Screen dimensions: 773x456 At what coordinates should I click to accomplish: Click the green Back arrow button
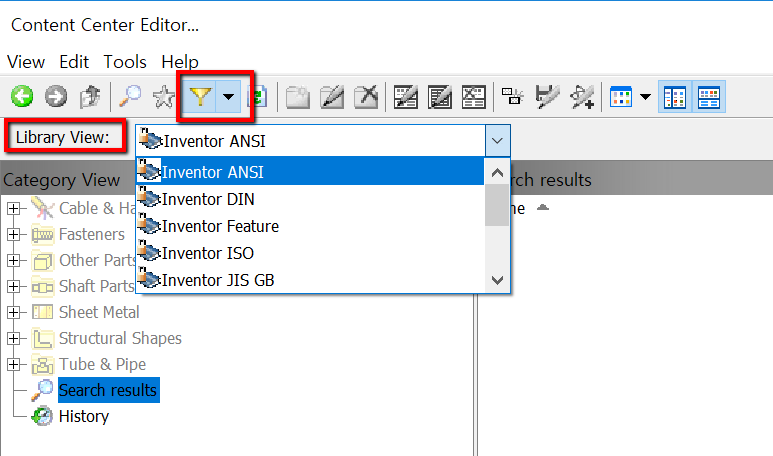[x=22, y=96]
